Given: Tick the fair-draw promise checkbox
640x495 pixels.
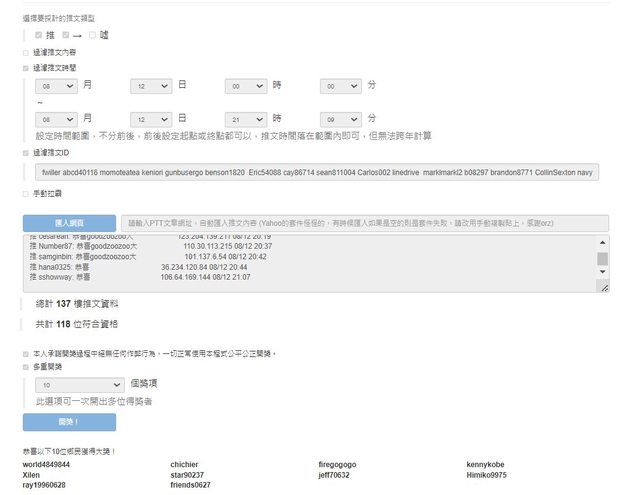Looking at the screenshot, I should (26, 353).
